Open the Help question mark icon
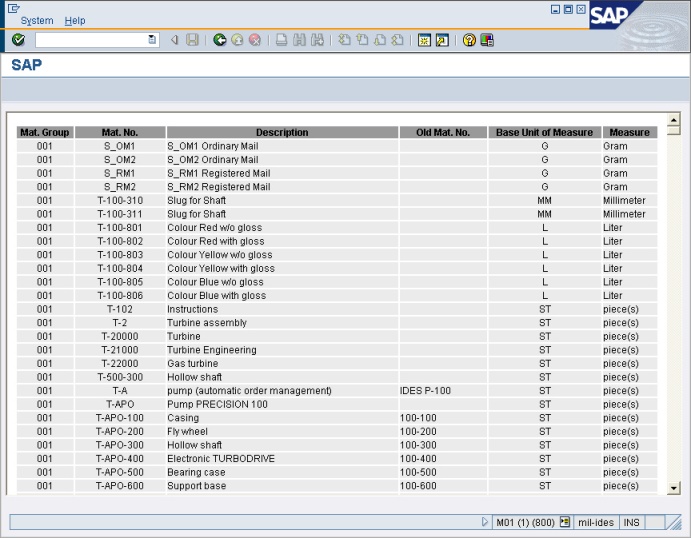 [468, 40]
